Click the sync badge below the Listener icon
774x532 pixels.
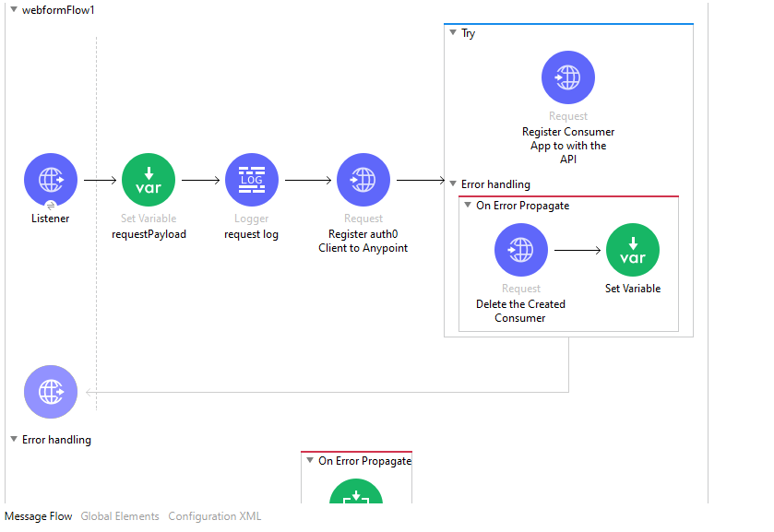click(x=51, y=205)
